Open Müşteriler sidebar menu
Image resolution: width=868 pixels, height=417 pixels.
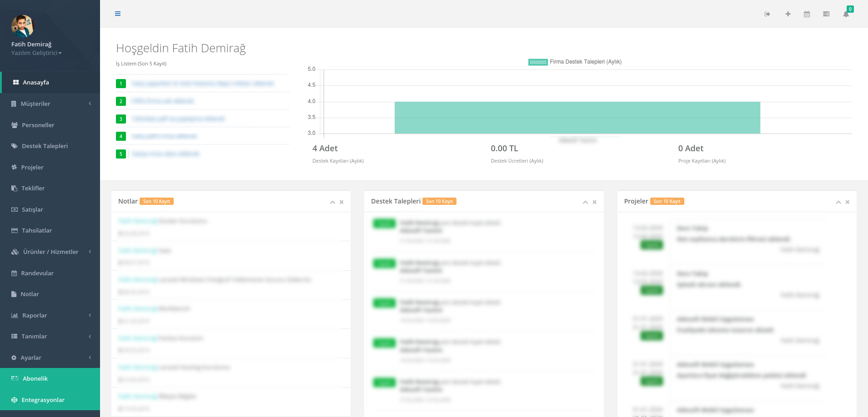(50, 104)
